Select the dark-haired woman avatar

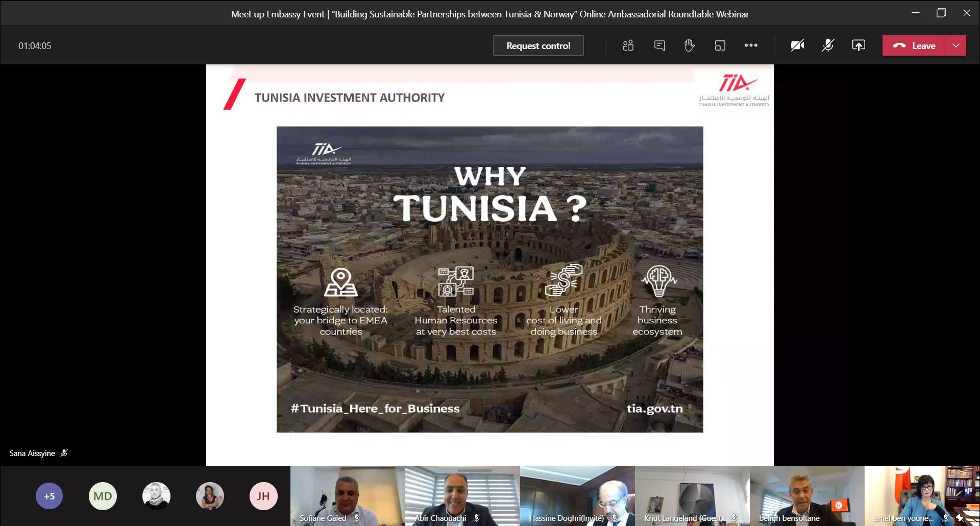(x=210, y=496)
